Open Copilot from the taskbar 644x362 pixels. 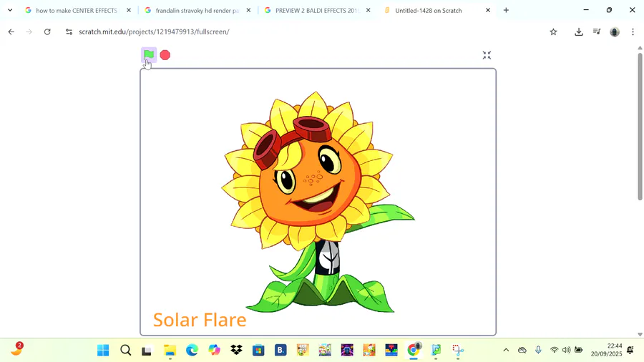click(214, 350)
